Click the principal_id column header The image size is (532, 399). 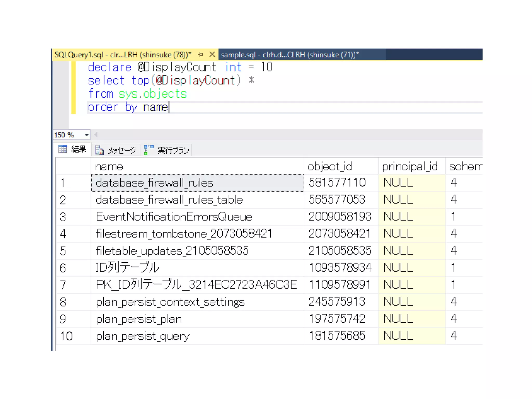[x=410, y=167]
